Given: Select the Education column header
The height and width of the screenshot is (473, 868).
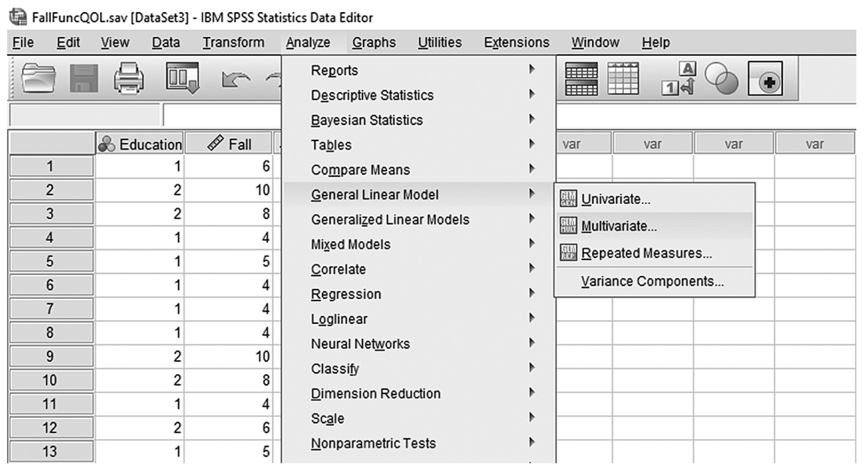Looking at the screenshot, I should click(140, 144).
